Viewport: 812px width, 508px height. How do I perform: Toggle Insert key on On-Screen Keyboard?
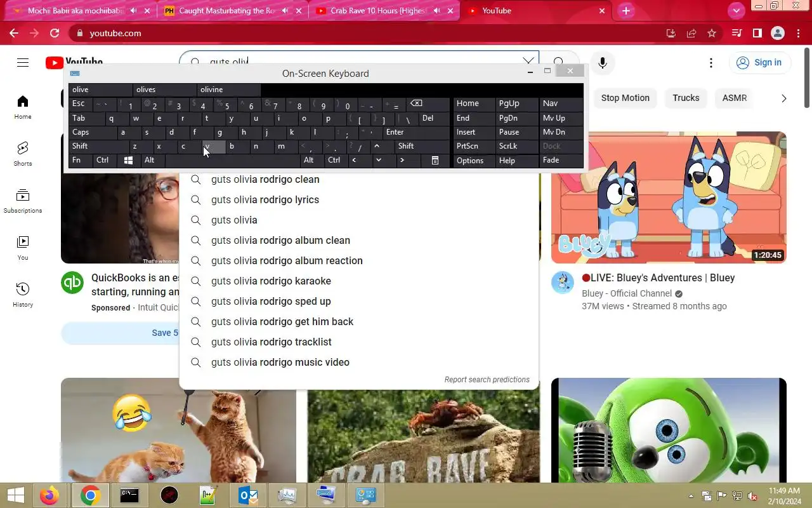474,132
